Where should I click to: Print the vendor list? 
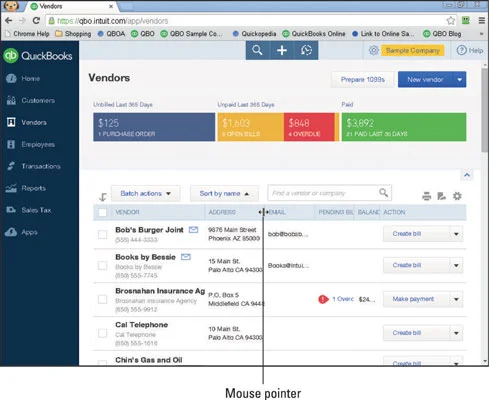(427, 196)
